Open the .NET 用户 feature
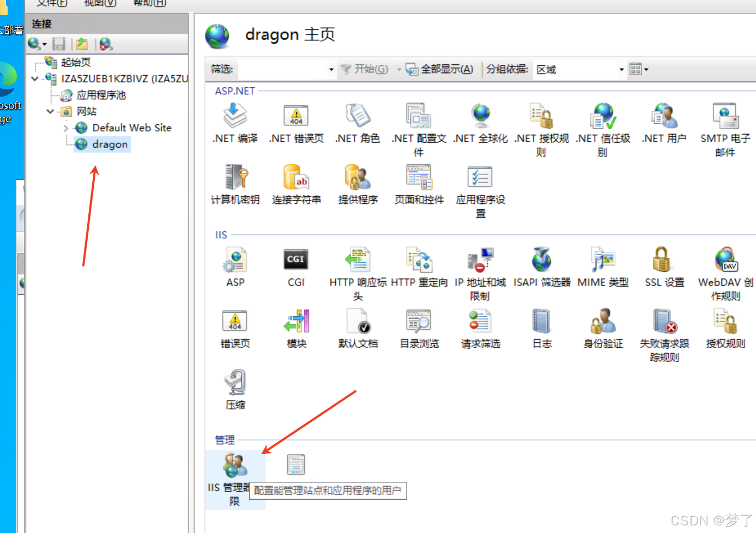 point(664,124)
